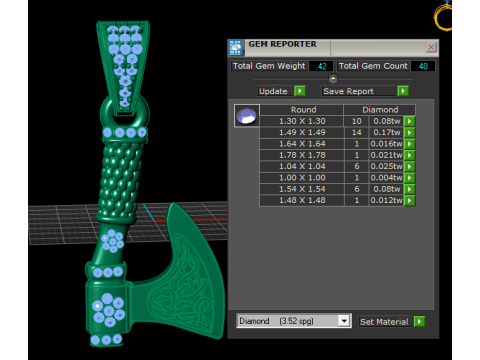The height and width of the screenshot is (360, 480).
Task: Select the 1.49 X 1.49 size cell
Action: (x=302, y=133)
